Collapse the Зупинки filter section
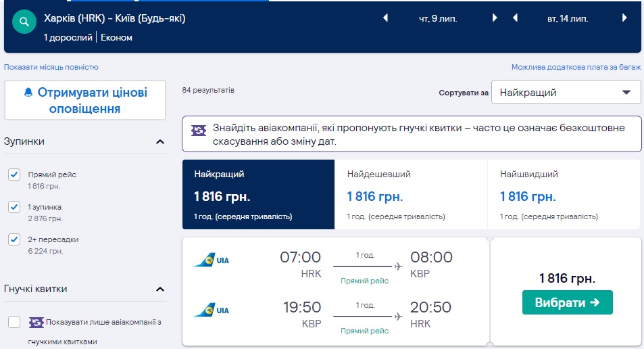 [160, 142]
